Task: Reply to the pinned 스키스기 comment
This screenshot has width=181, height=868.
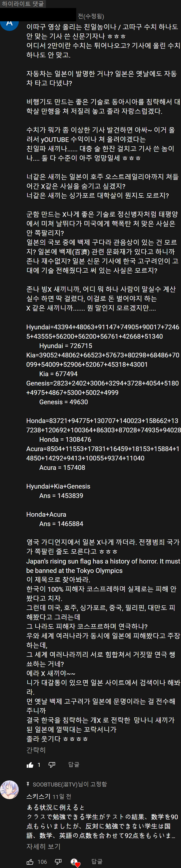Action: tap(97, 862)
